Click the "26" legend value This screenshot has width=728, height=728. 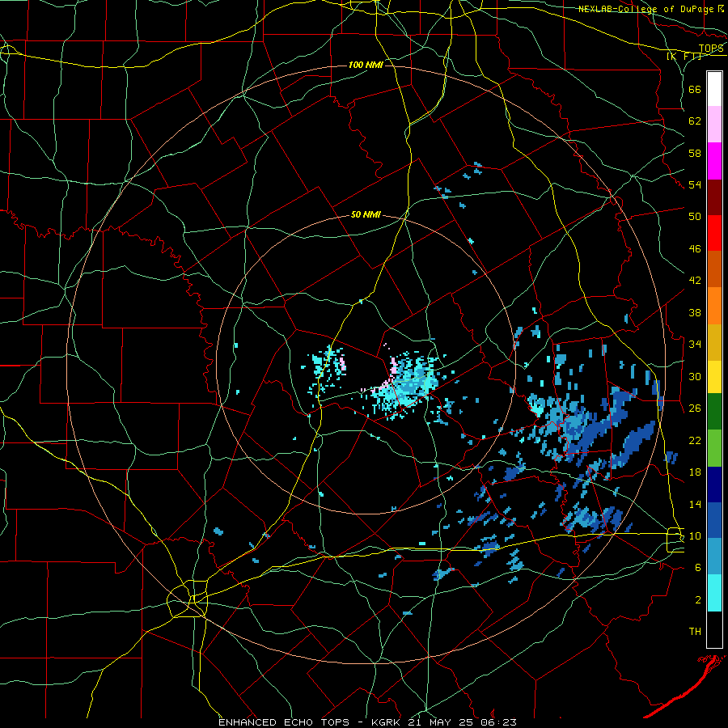[x=695, y=408]
